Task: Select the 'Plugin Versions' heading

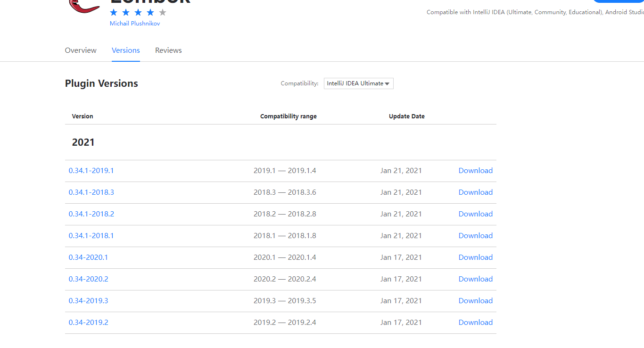Action: (x=101, y=83)
